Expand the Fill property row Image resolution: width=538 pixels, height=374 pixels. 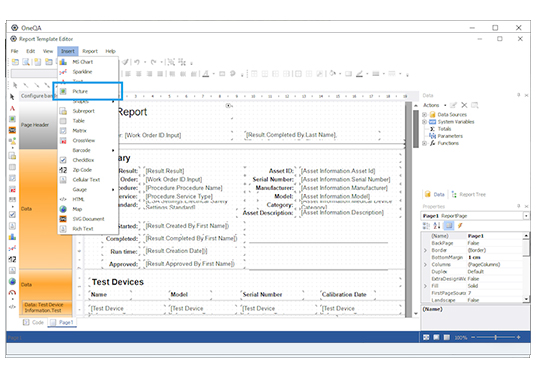click(x=425, y=286)
